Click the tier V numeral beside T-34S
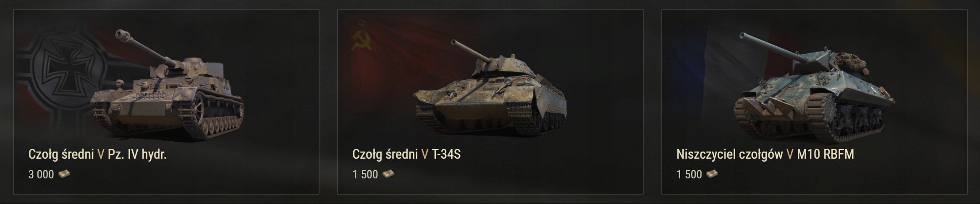 [x=424, y=154]
